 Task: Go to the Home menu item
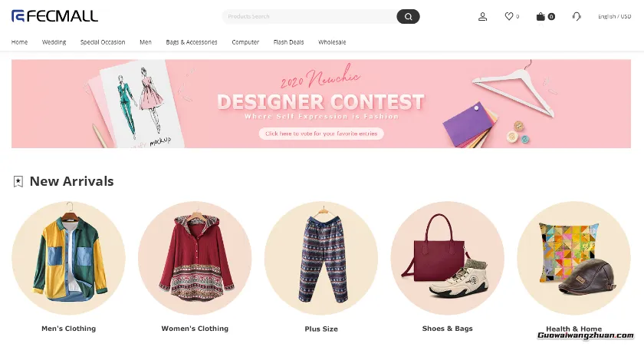tap(19, 42)
